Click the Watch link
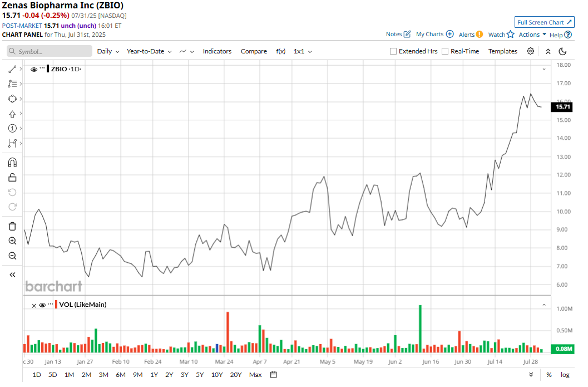The height and width of the screenshot is (387, 588). (497, 35)
